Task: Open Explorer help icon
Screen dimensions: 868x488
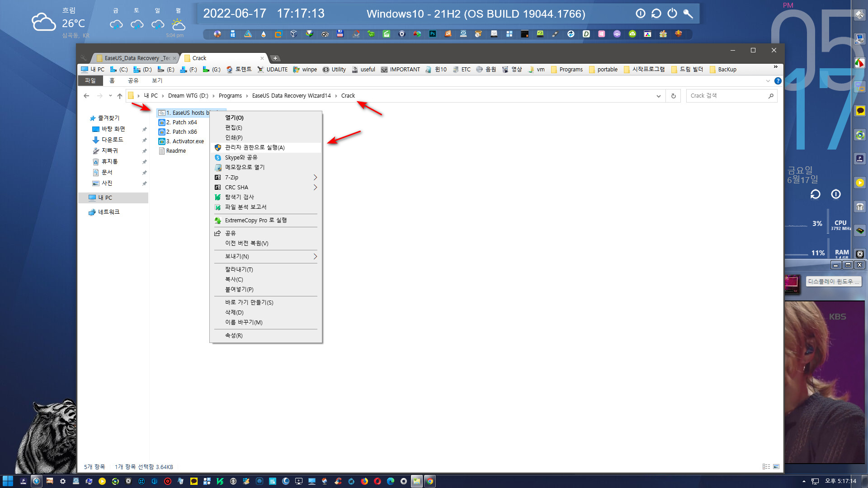Action: click(778, 81)
